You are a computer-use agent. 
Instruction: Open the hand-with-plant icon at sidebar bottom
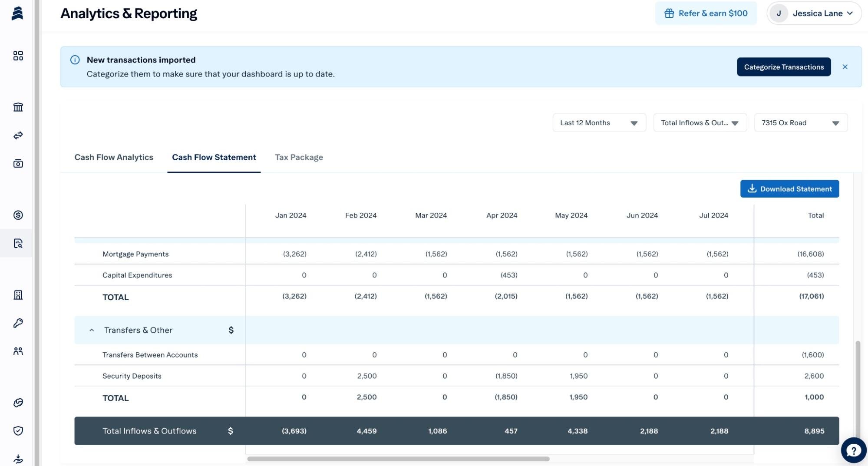pyautogui.click(x=18, y=459)
